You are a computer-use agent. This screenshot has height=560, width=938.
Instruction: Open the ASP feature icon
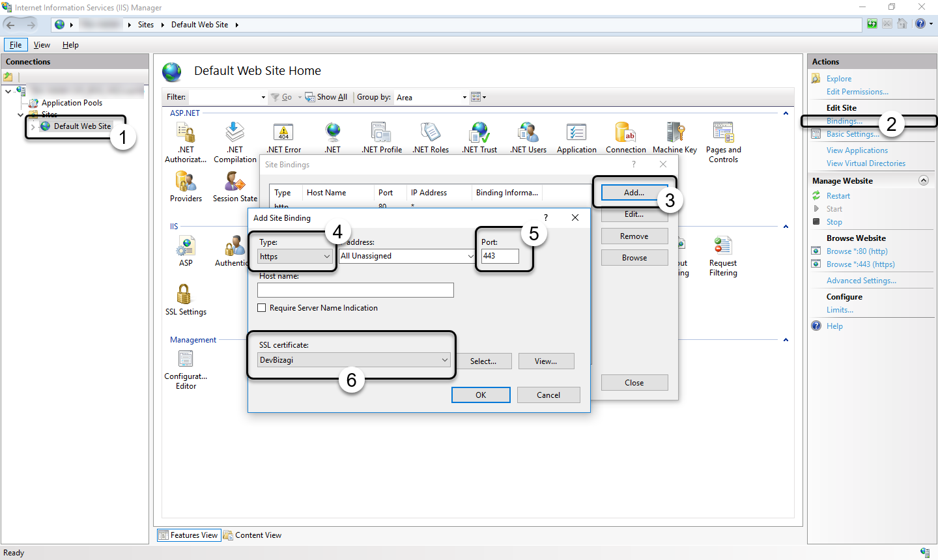[x=186, y=246]
